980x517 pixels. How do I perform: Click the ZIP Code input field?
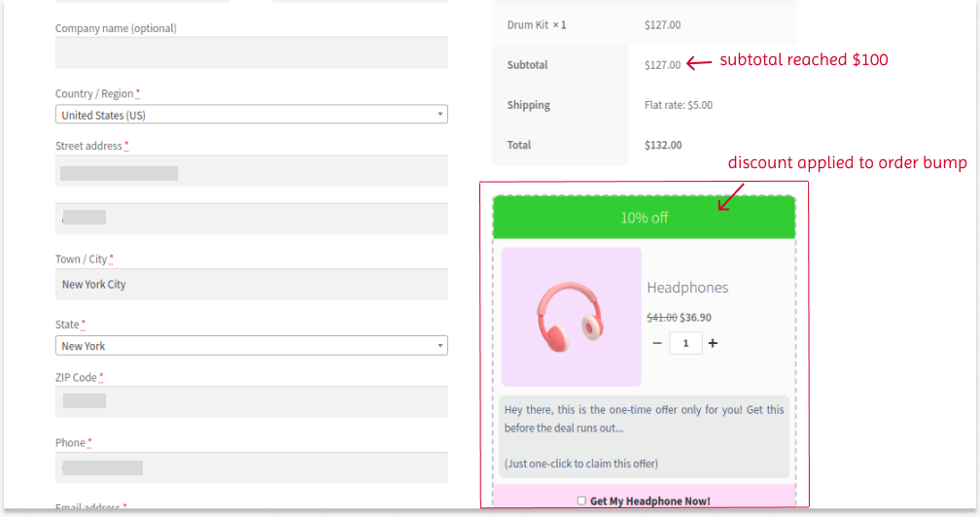[251, 401]
